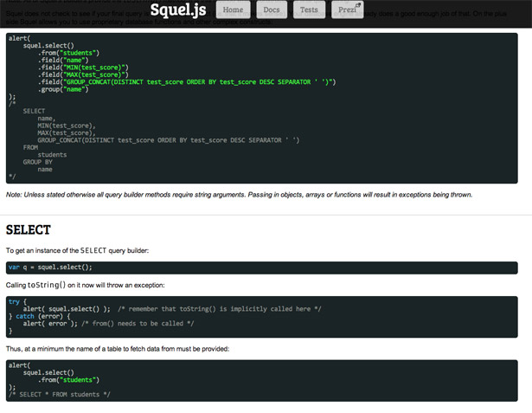The height and width of the screenshot is (413, 532).
Task: Click 'Thus, at a minimum the name' sentence
Action: (x=118, y=349)
